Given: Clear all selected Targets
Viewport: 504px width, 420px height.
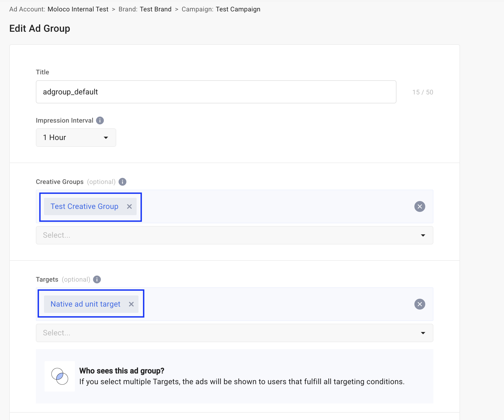Looking at the screenshot, I should (x=420, y=304).
